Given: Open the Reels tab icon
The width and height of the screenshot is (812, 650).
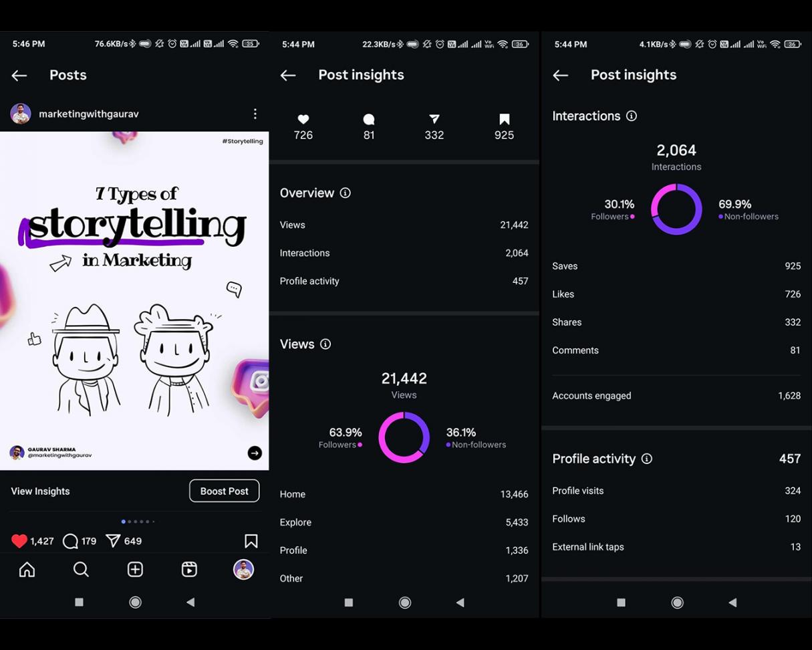Looking at the screenshot, I should [x=189, y=569].
